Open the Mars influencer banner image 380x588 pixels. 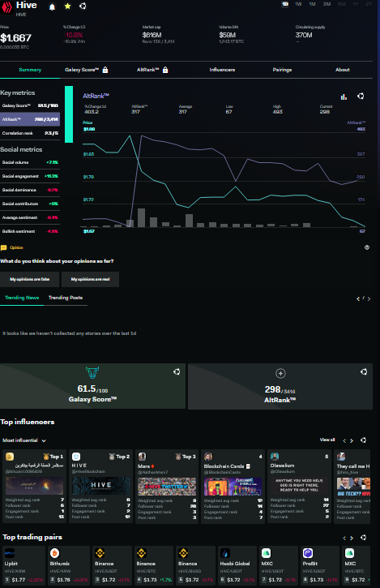click(167, 487)
